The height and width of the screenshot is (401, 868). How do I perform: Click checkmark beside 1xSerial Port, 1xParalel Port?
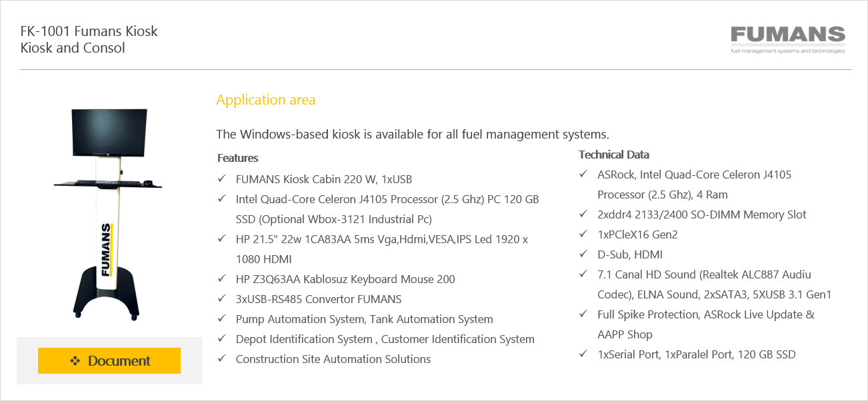point(583,354)
